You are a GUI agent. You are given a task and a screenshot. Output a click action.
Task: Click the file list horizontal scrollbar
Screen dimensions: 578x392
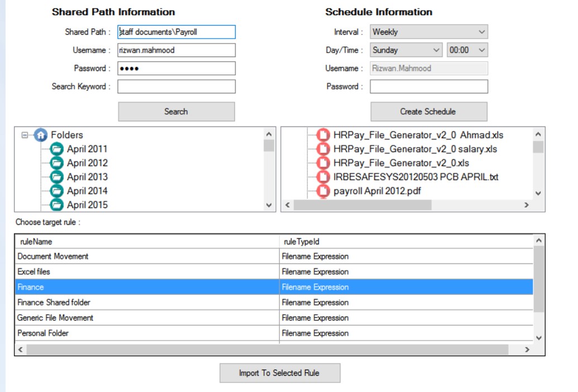tap(363, 205)
